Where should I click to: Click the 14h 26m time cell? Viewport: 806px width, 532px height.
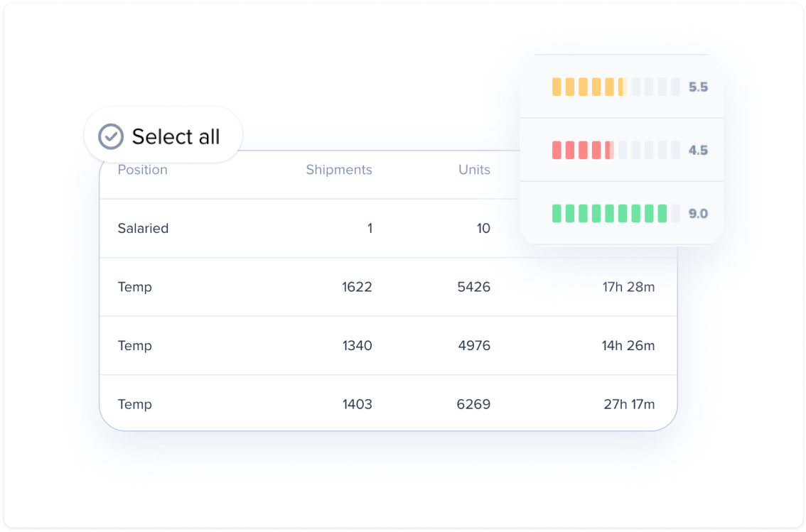pos(628,346)
